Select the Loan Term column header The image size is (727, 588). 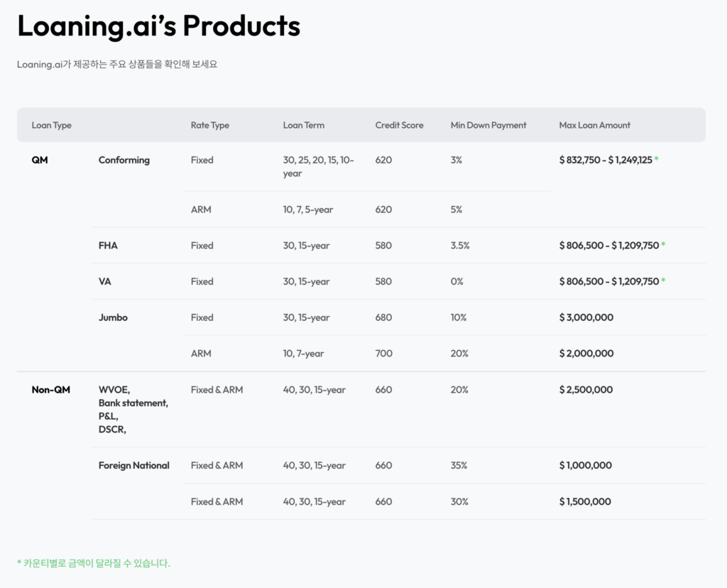click(x=303, y=125)
